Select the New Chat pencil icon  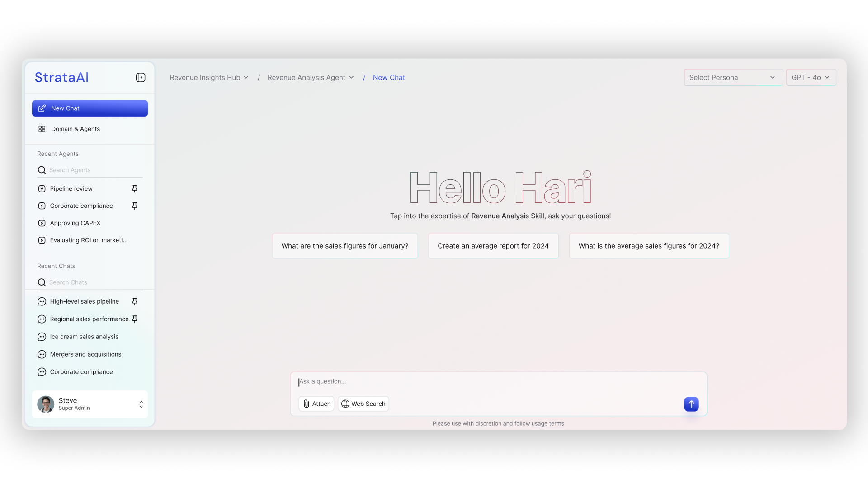[42, 108]
